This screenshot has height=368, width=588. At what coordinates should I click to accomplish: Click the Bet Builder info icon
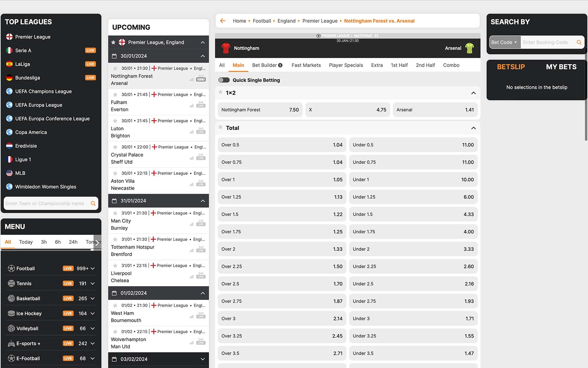pos(280,66)
